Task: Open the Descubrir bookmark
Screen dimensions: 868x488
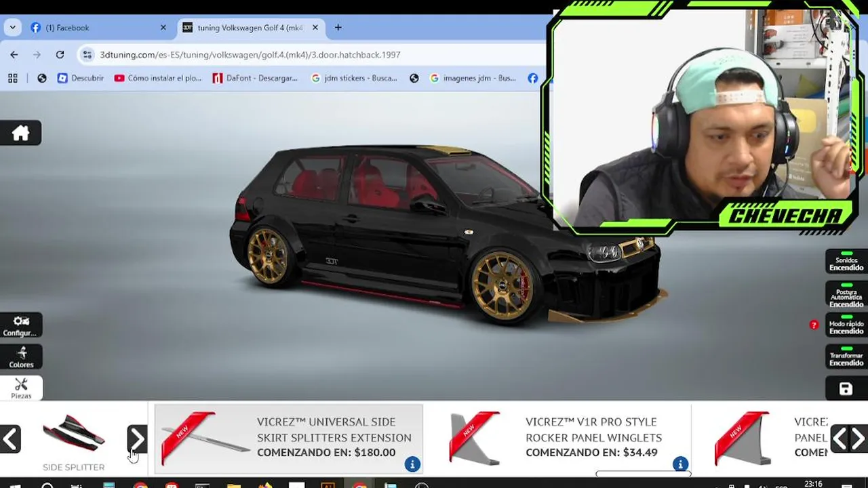Action: click(81, 79)
